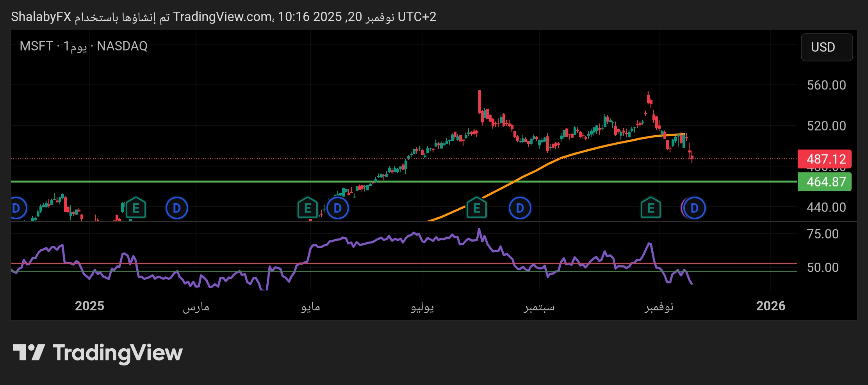Click the 75.00 label on the indicator scale
Image resolution: width=868 pixels, height=385 pixels.
point(822,234)
